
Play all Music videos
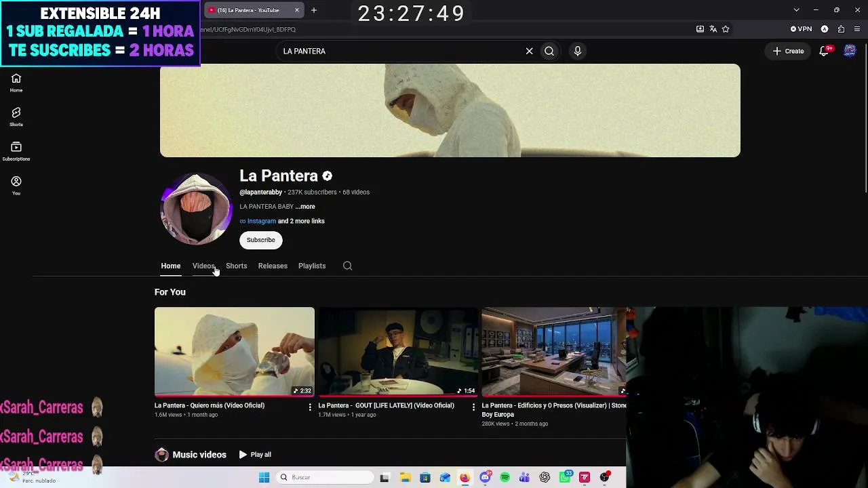tap(255, 455)
